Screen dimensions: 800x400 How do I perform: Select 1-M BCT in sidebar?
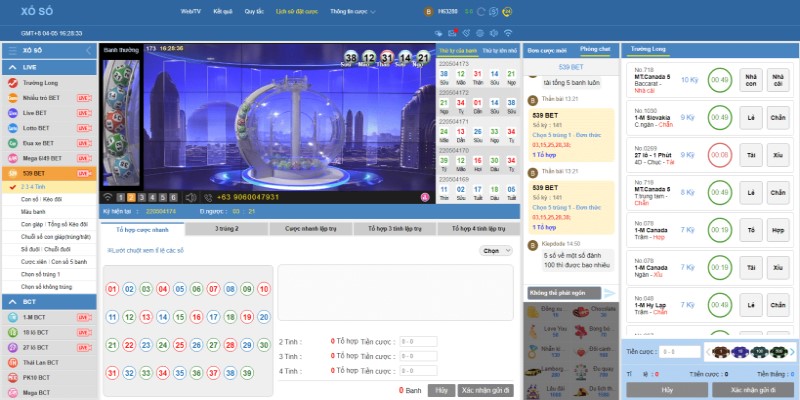49,317
